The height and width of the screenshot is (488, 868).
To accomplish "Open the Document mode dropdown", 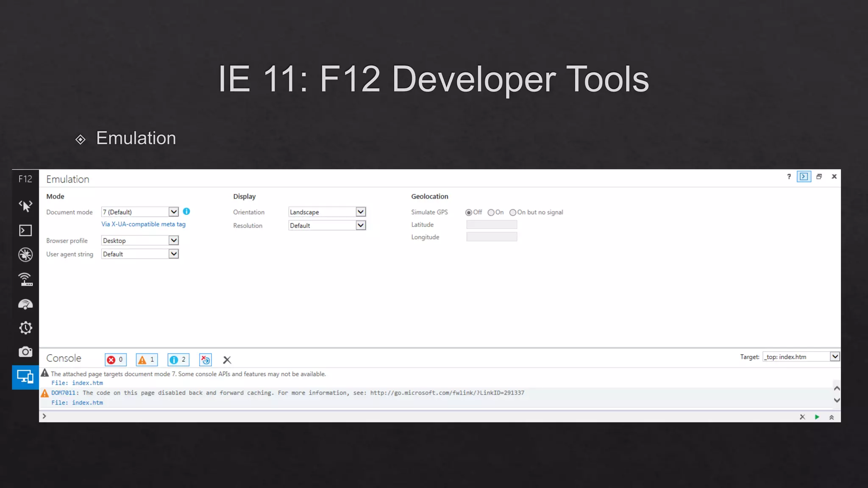I will pos(140,212).
